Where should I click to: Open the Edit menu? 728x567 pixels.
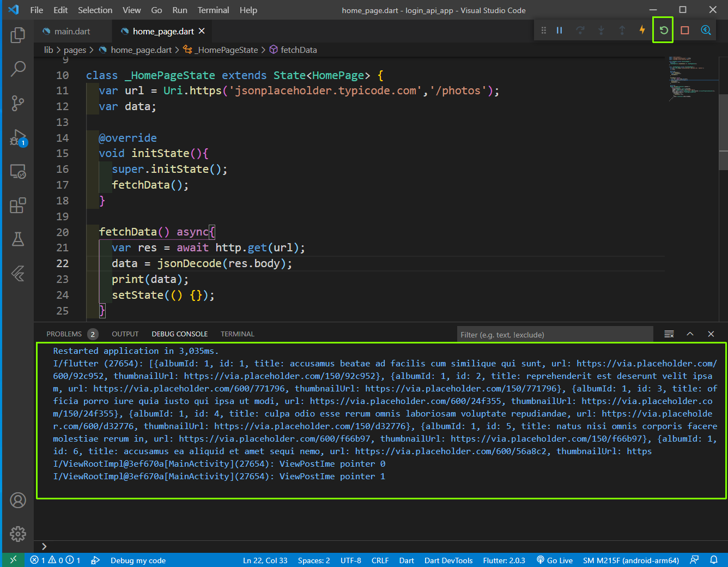[x=60, y=10]
